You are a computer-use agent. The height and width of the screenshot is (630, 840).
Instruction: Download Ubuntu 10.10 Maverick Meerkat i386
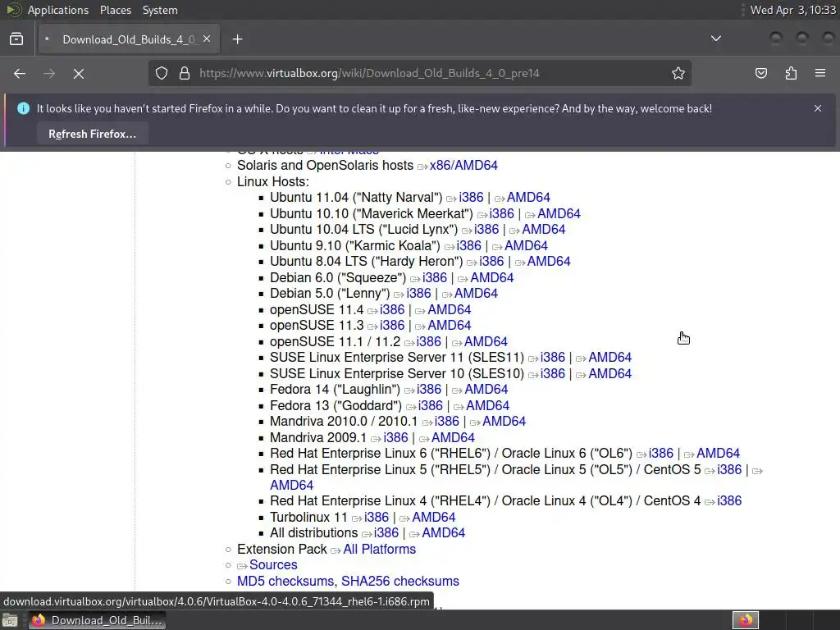click(x=501, y=213)
